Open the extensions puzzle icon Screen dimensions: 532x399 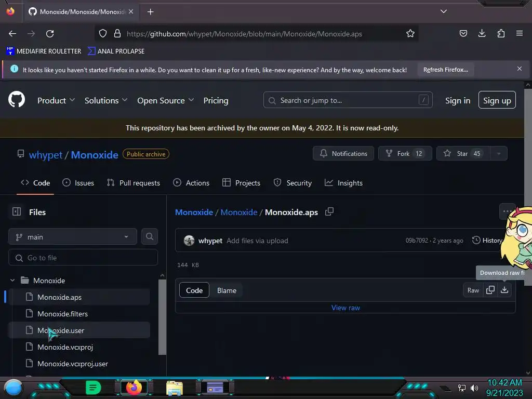[x=501, y=33]
